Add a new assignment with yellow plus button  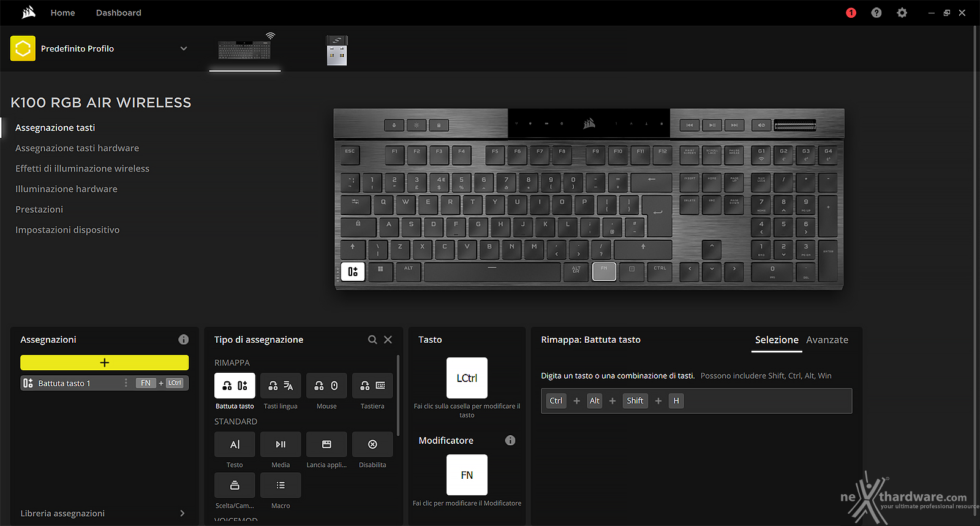pyautogui.click(x=105, y=362)
